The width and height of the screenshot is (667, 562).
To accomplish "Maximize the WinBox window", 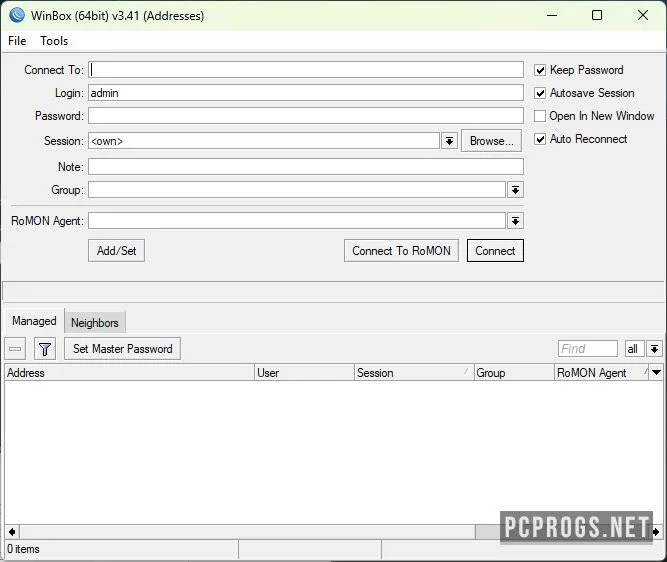I will click(597, 15).
